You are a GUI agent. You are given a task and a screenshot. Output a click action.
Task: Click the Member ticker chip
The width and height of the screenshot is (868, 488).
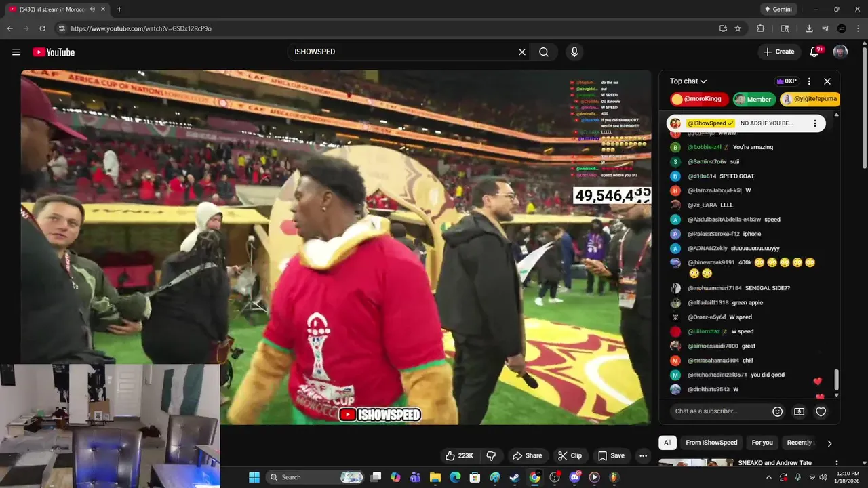(753, 99)
